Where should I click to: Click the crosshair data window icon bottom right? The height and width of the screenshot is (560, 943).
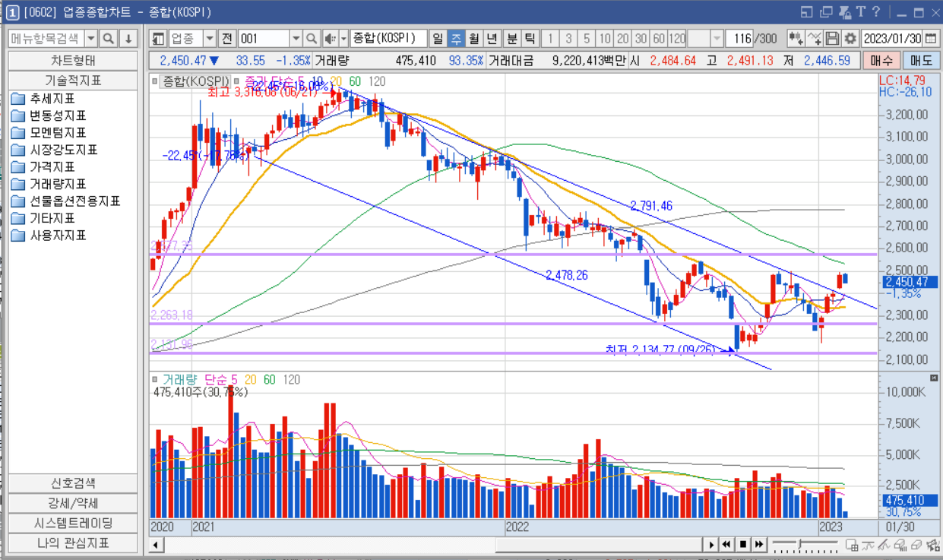pos(853,545)
